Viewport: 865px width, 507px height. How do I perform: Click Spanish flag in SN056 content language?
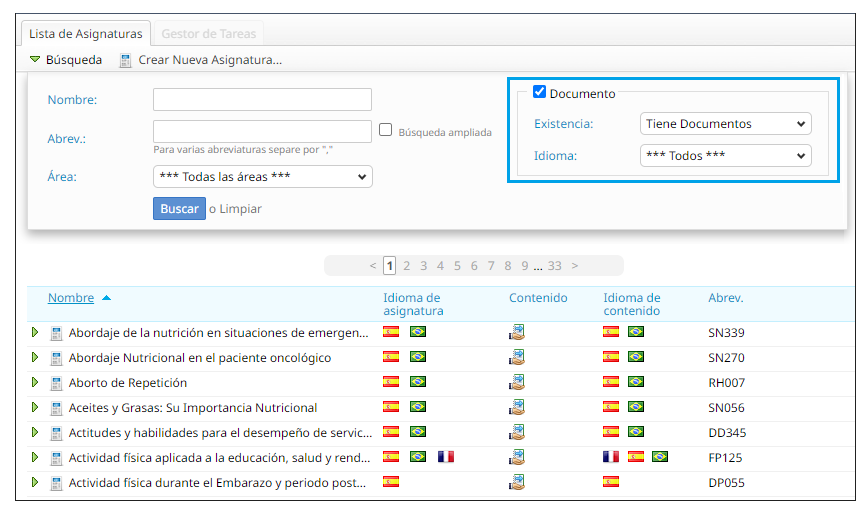tap(611, 407)
